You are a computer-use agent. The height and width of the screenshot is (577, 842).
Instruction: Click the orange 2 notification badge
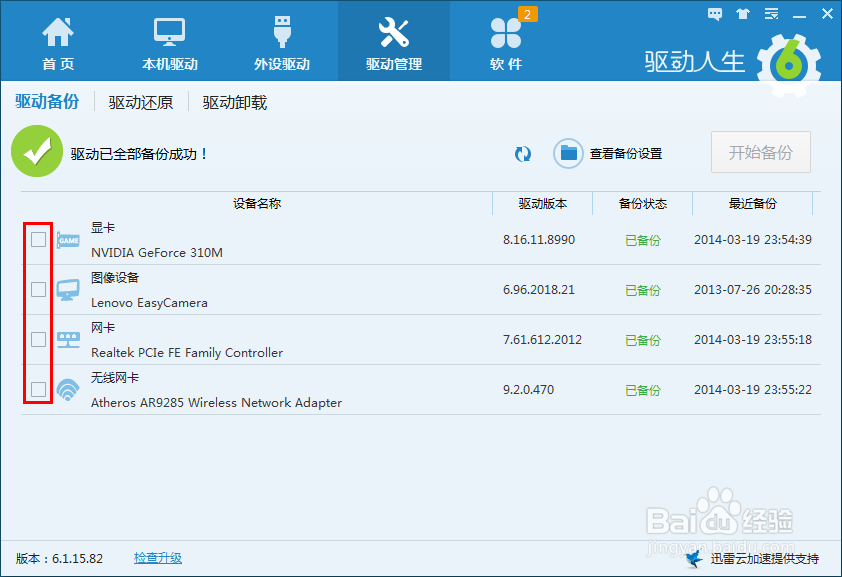coord(527,14)
